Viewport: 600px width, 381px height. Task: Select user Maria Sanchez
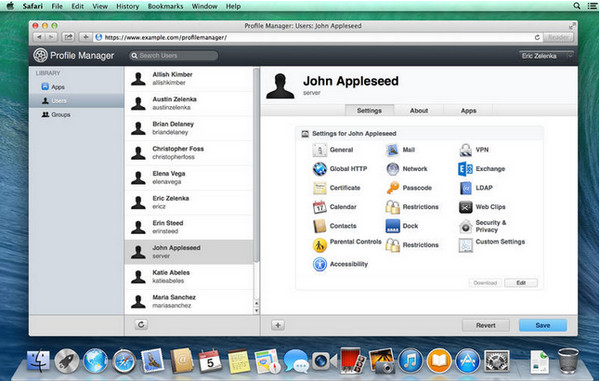pos(189,301)
